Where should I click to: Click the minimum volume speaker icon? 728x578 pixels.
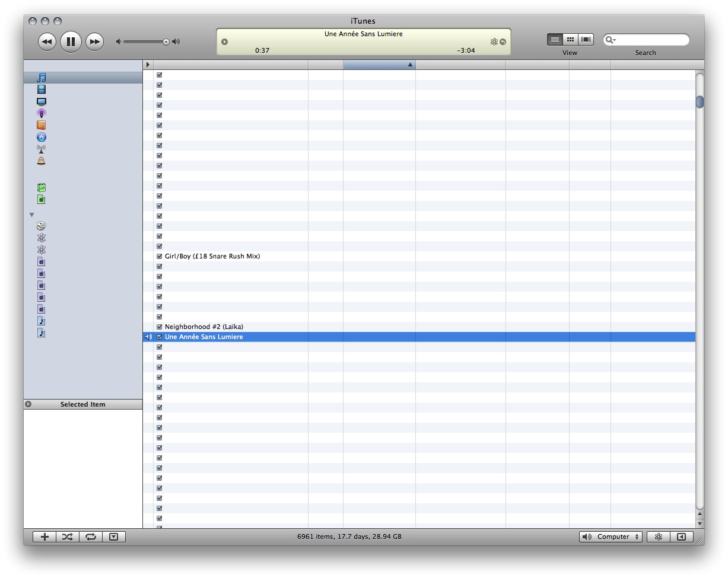pyautogui.click(x=119, y=41)
